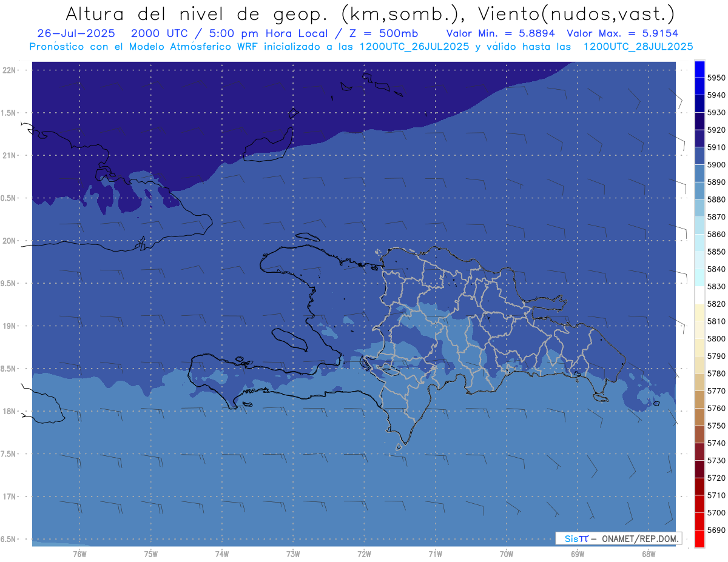Click the 5910 colorbar value

pos(716,147)
